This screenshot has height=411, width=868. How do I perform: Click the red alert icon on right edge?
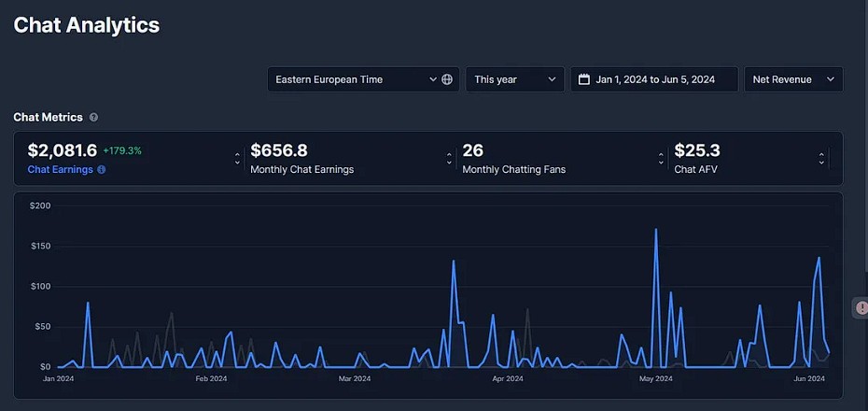point(861,307)
